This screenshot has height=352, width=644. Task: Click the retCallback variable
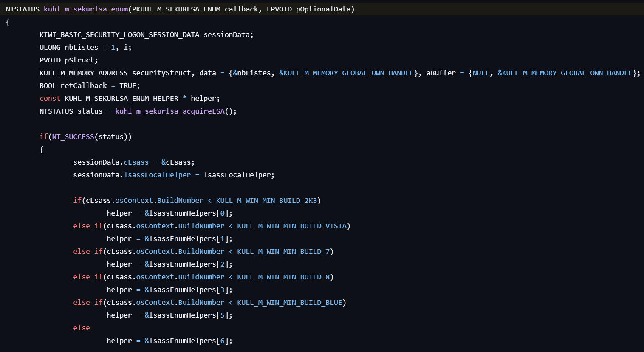point(84,85)
